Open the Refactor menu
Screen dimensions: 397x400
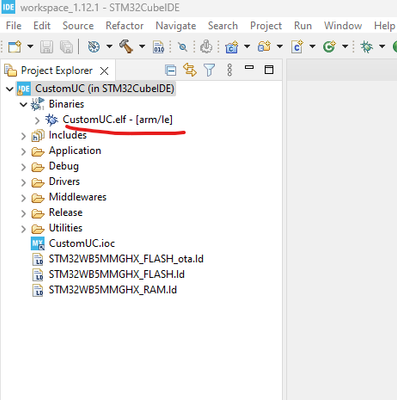click(x=125, y=26)
